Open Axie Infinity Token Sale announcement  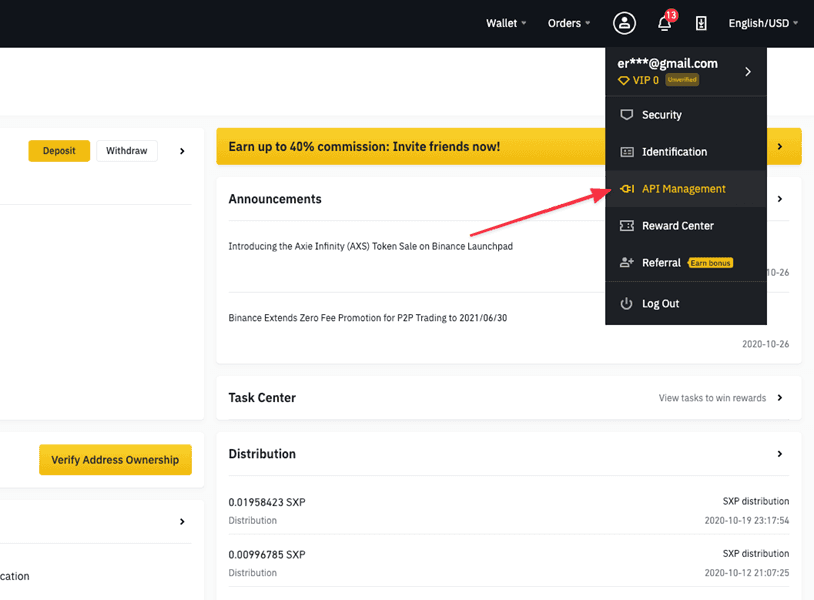371,246
